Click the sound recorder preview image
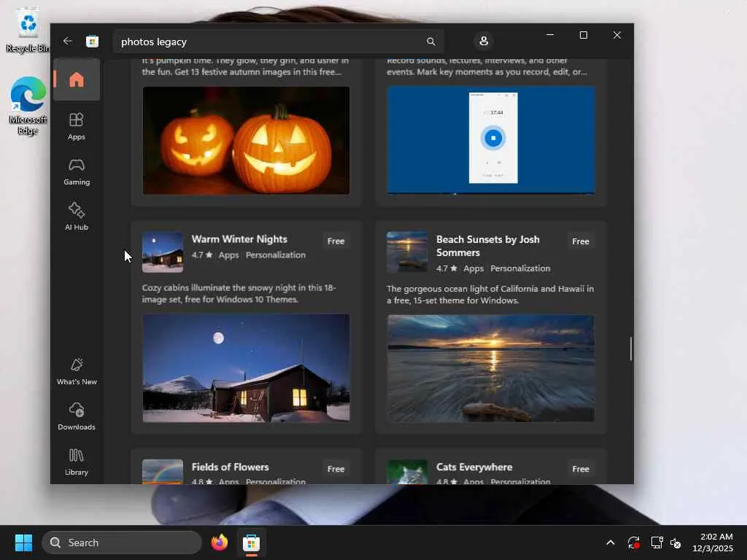The width and height of the screenshot is (747, 560). (491, 140)
